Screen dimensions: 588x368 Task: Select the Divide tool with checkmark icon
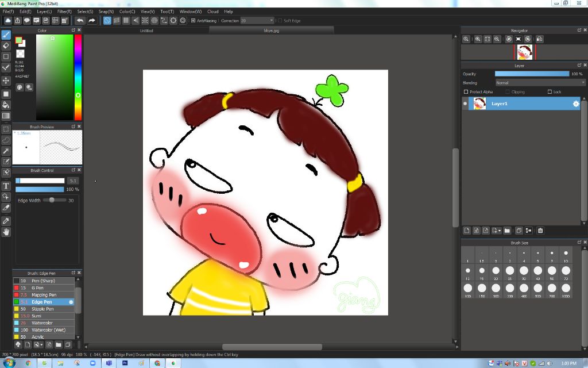click(x=6, y=67)
